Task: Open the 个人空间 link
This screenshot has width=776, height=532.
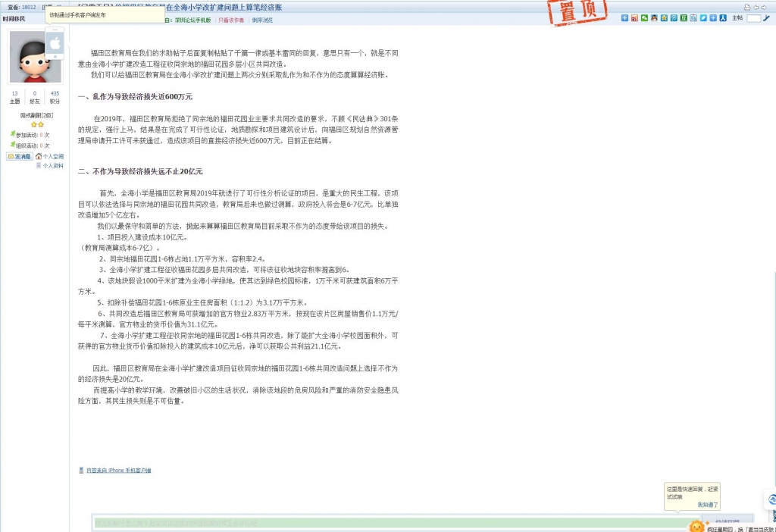Action: 53,156
